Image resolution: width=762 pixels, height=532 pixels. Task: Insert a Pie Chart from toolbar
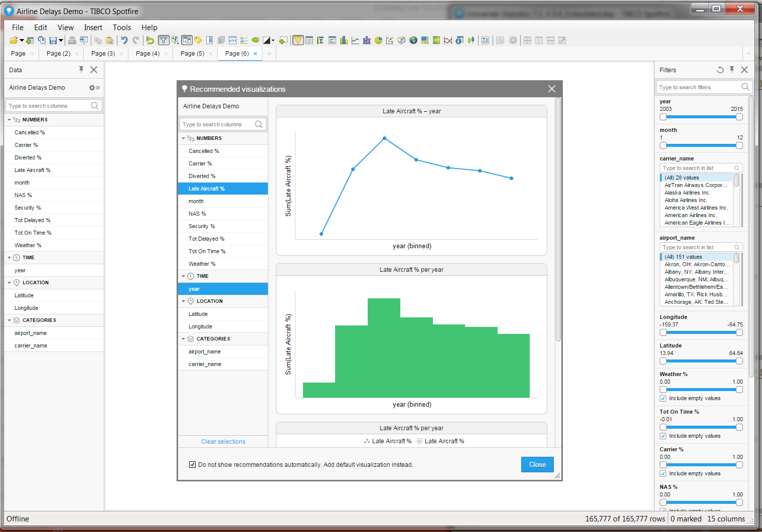(x=378, y=41)
